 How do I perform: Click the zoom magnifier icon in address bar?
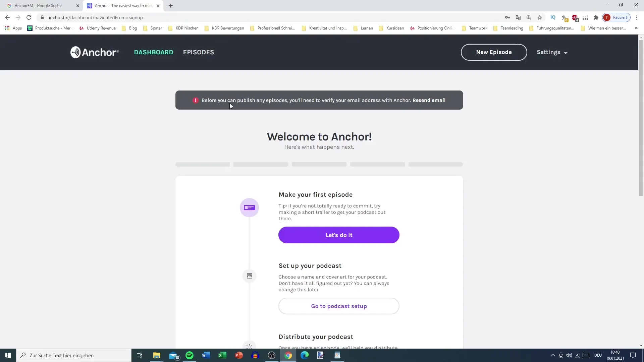529,17
